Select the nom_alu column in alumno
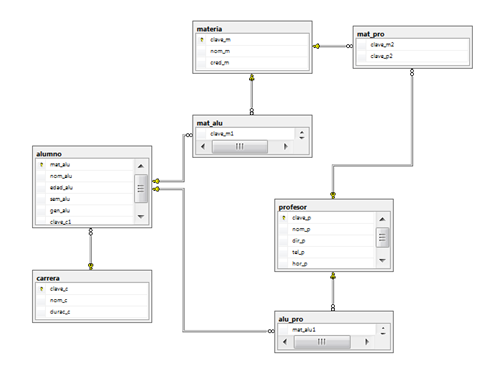This screenshot has width=484, height=379. (x=85, y=176)
